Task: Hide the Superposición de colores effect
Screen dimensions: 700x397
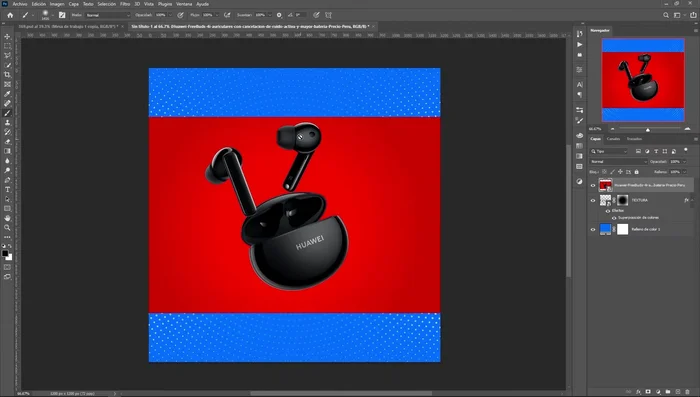Action: (614, 218)
